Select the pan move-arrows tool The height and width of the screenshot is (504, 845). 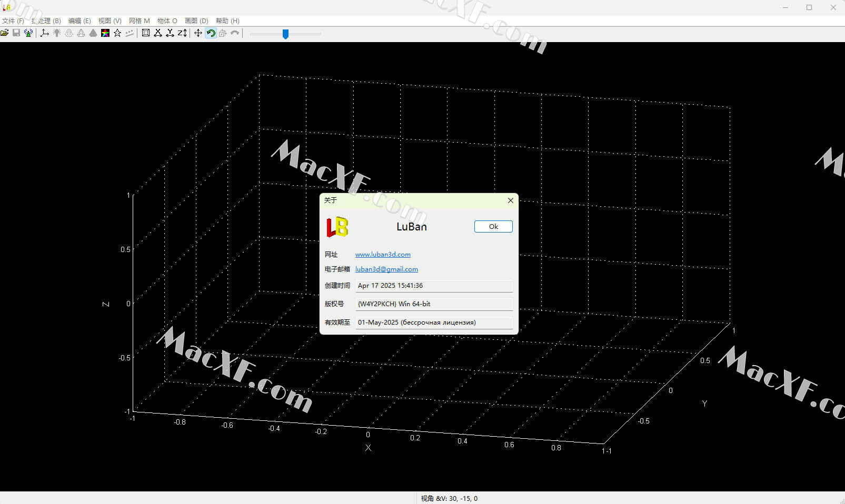coord(198,33)
